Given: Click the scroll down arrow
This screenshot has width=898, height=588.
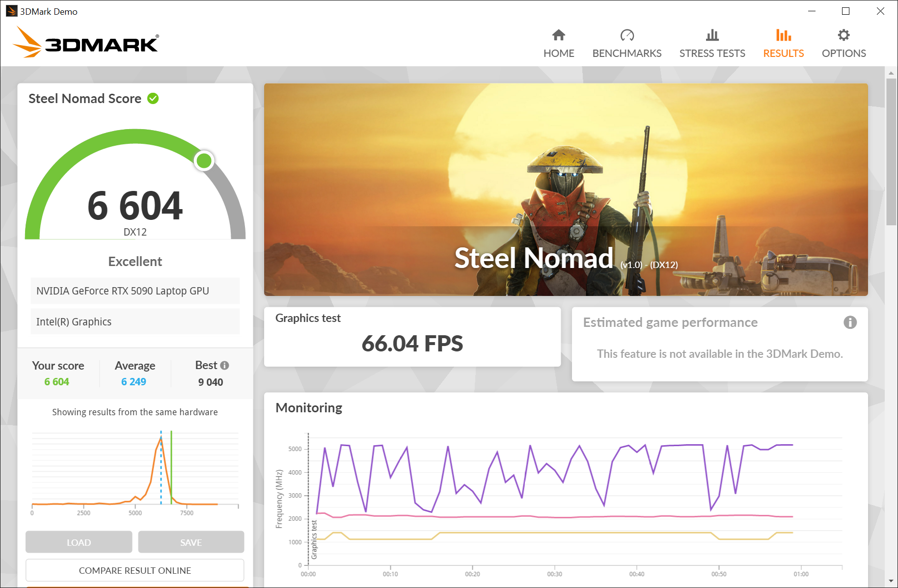Looking at the screenshot, I should (x=891, y=581).
